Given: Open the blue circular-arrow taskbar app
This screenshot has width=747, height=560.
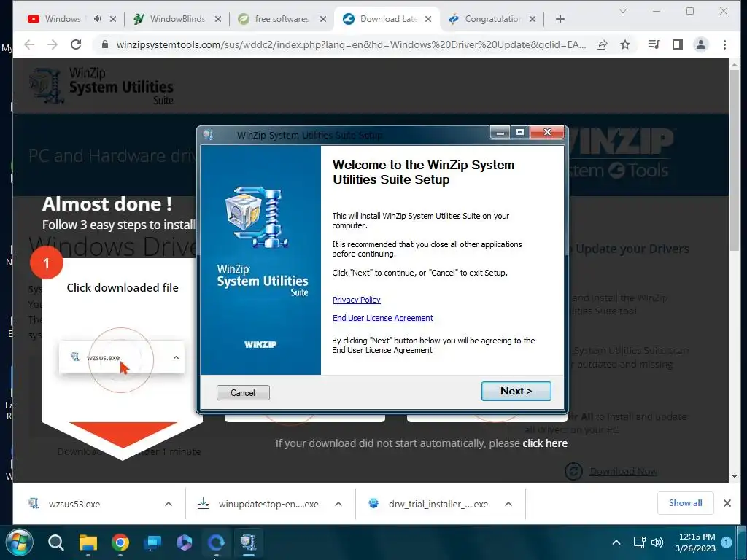Looking at the screenshot, I should 216,542.
